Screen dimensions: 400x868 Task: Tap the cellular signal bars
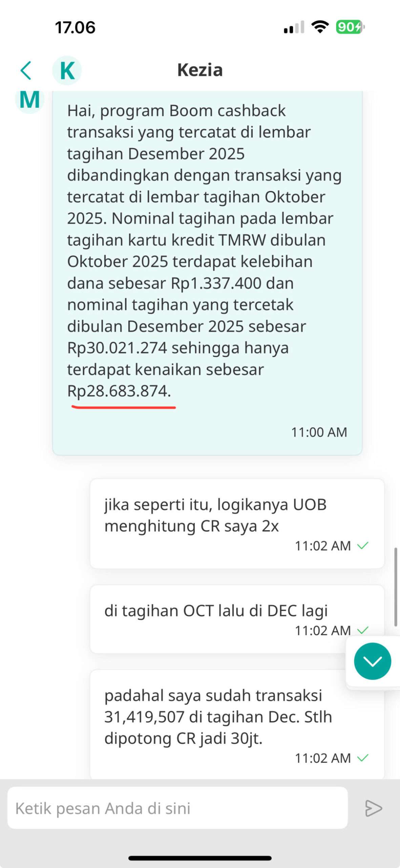pos(294,27)
